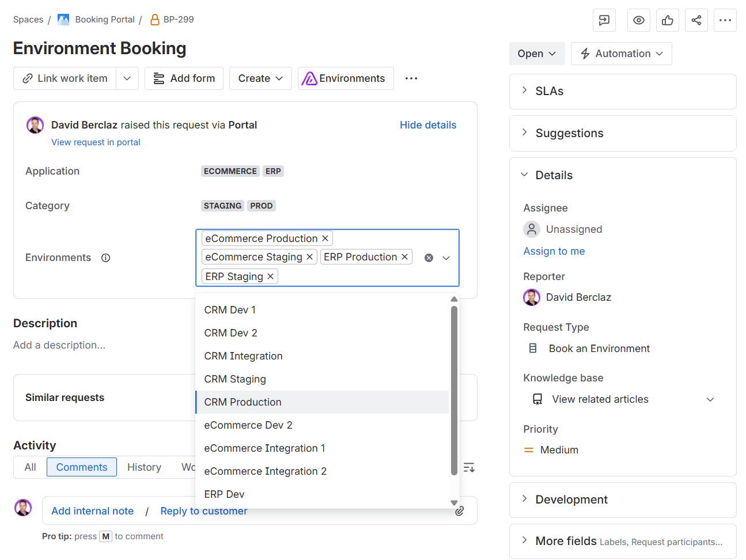Click David Berclaz avatar in request header
This screenshot has height=560, width=746.
(x=35, y=125)
